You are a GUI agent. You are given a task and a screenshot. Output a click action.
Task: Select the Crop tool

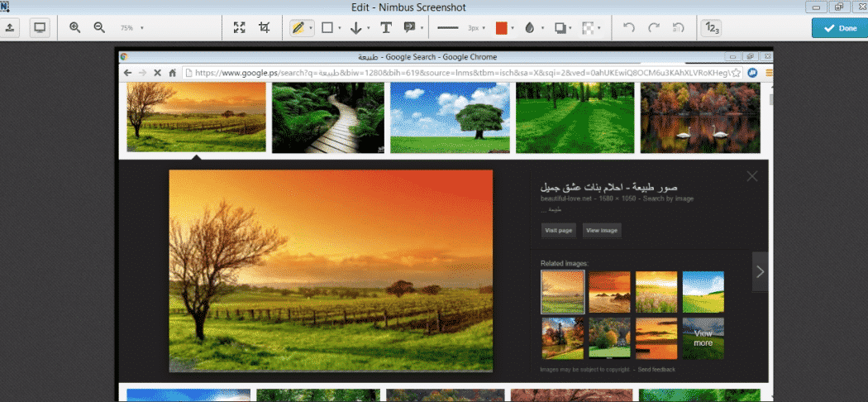point(264,27)
